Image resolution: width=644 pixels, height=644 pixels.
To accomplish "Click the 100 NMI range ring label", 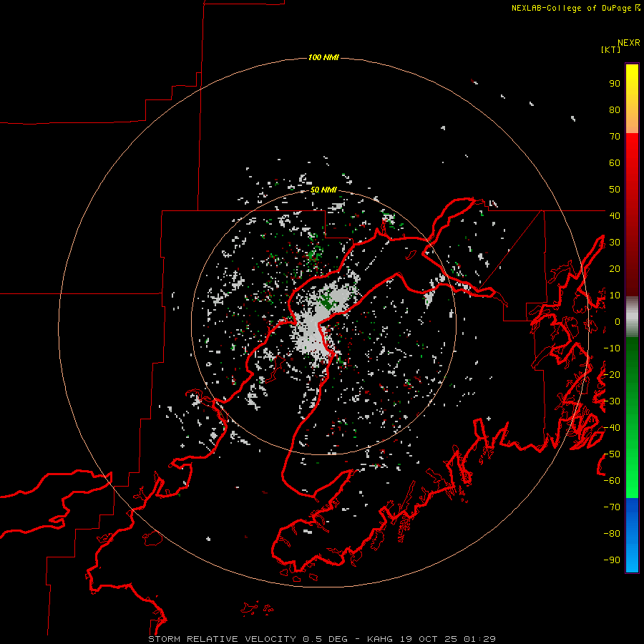I will [323, 57].
